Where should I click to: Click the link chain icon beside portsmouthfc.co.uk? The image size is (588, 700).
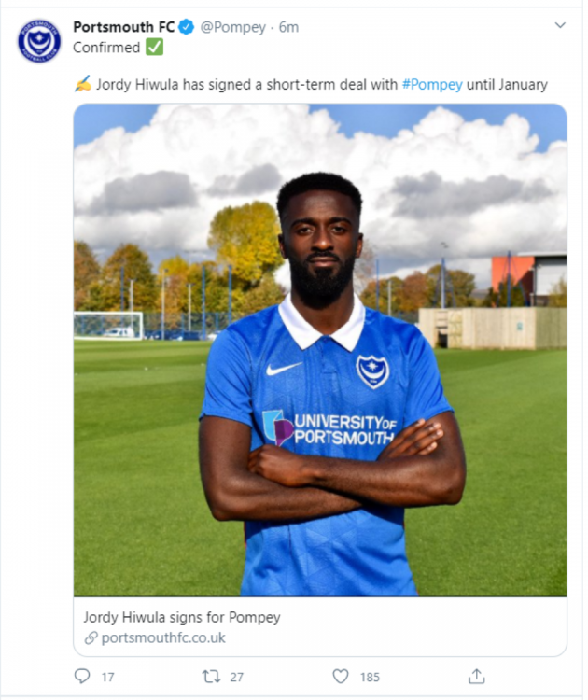coord(91,638)
